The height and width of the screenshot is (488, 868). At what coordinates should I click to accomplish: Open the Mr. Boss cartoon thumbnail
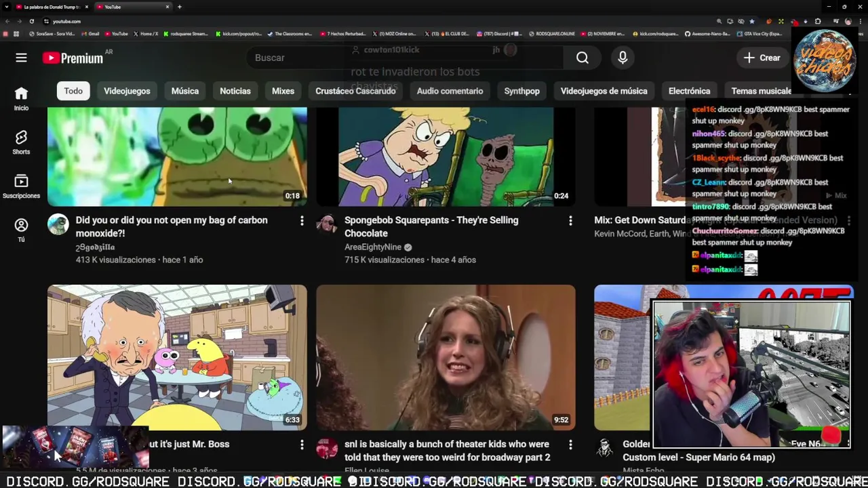(x=177, y=357)
